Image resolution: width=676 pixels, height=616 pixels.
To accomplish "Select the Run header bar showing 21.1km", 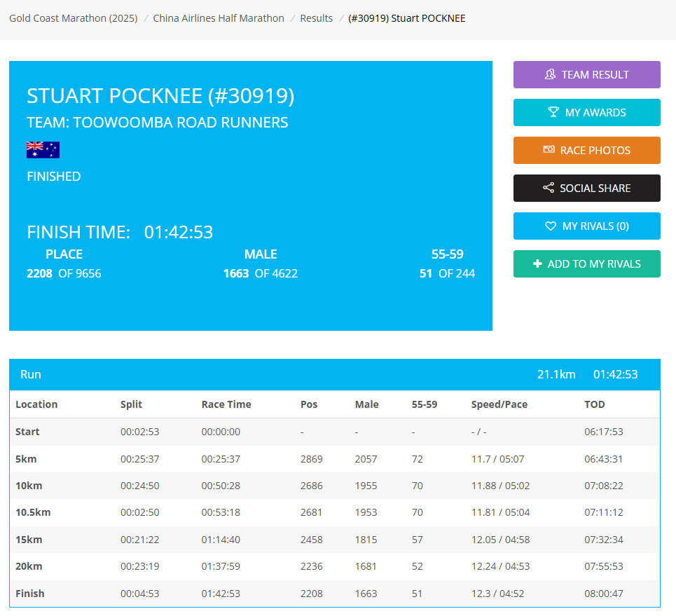I will pos(334,374).
